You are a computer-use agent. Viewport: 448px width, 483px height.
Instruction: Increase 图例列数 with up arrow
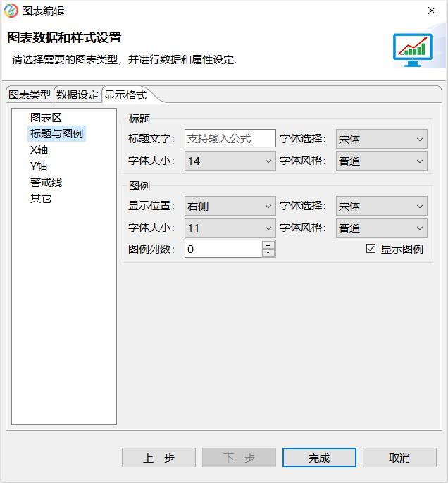click(x=268, y=245)
